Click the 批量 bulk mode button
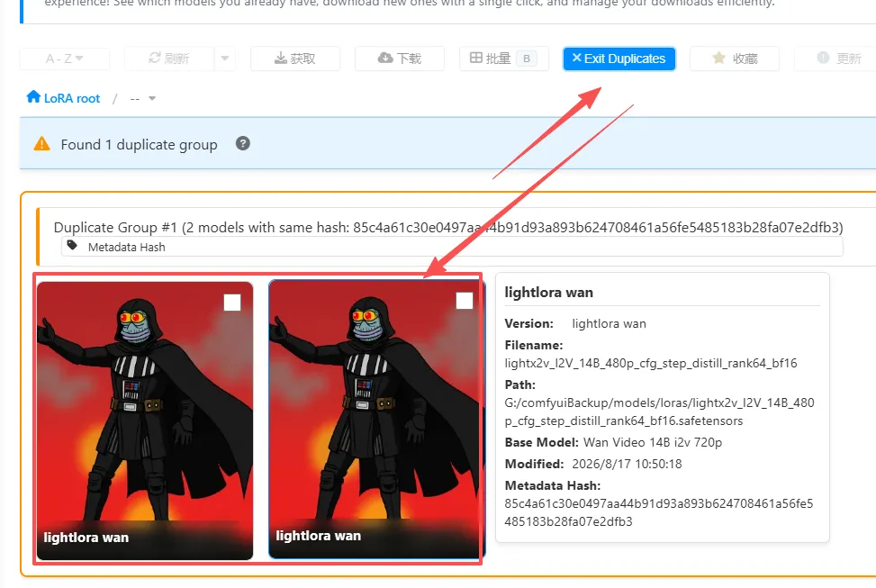Image resolution: width=876 pixels, height=588 pixels. (x=504, y=59)
